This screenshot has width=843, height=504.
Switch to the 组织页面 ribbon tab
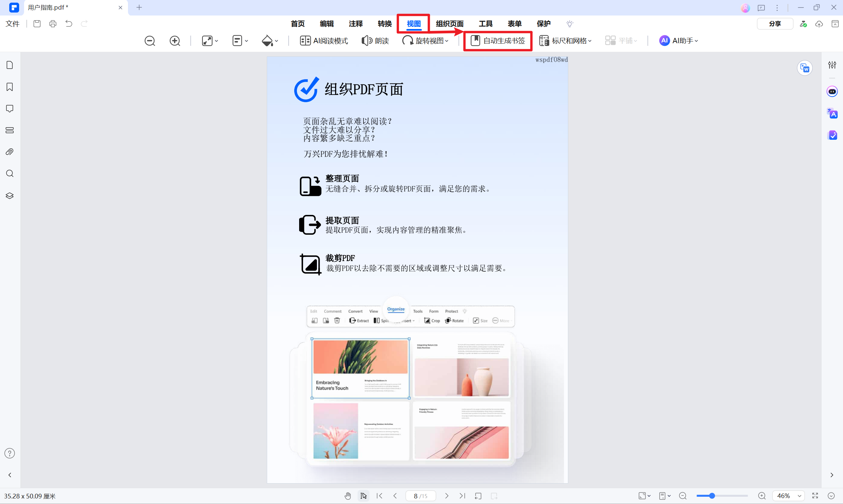[450, 23]
